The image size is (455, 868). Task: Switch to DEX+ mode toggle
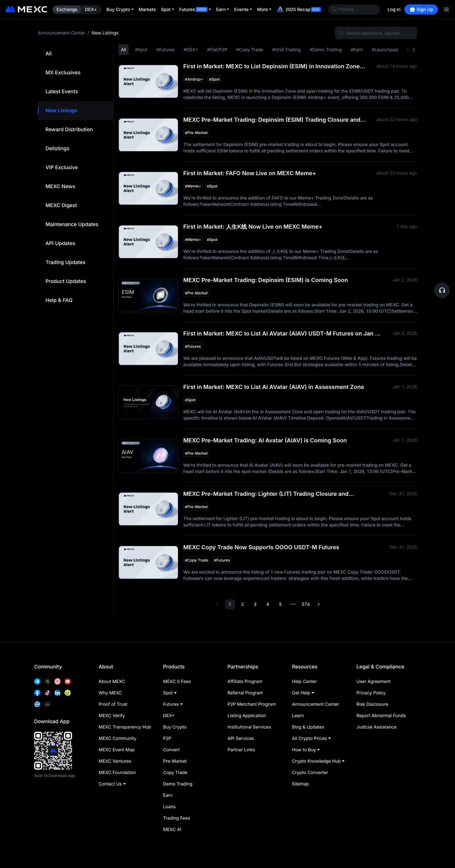click(x=91, y=9)
